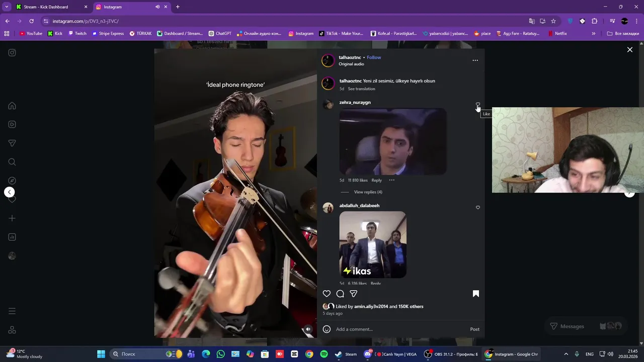
Task: Open Steam from taskbar
Action: coord(346,354)
